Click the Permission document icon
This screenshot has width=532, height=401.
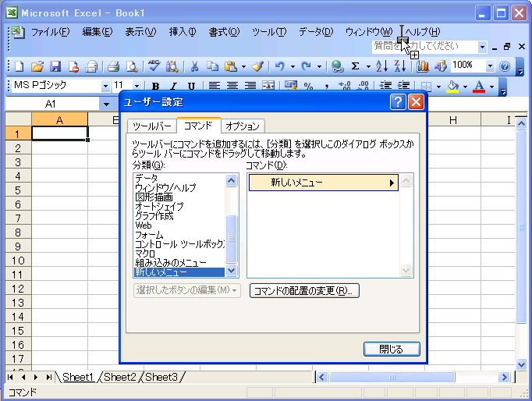pyautogui.click(x=73, y=66)
